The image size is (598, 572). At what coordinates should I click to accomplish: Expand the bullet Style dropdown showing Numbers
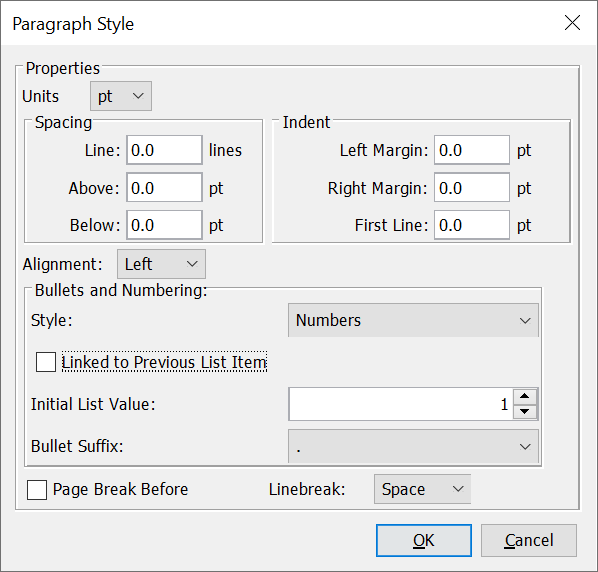pos(413,320)
